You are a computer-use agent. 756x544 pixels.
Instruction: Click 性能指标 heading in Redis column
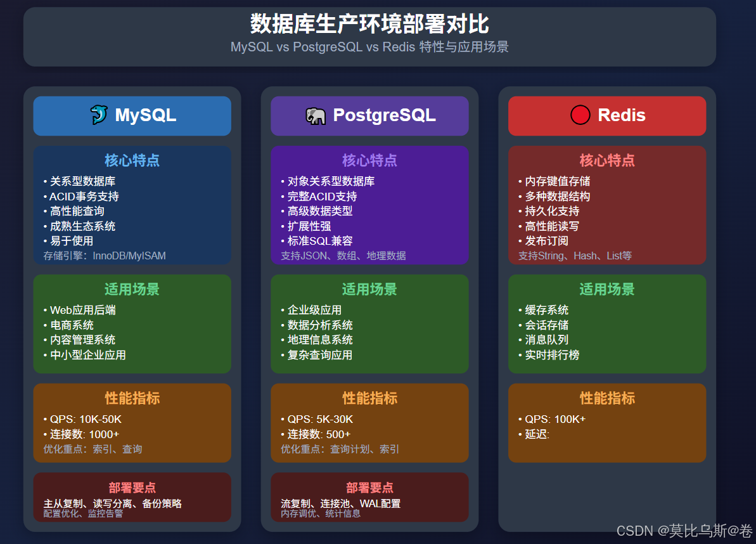point(607,398)
